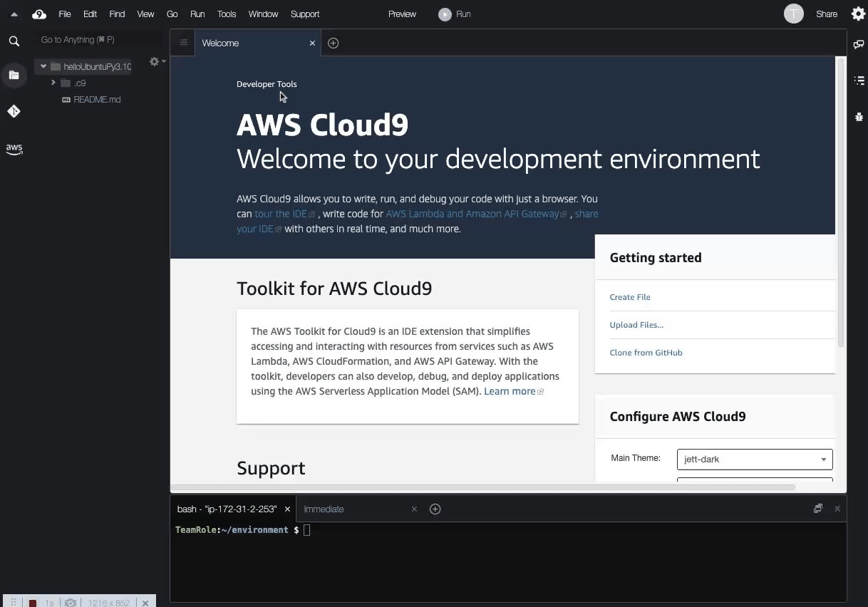Stop recording with the red square button
The height and width of the screenshot is (607, 868).
tap(33, 603)
